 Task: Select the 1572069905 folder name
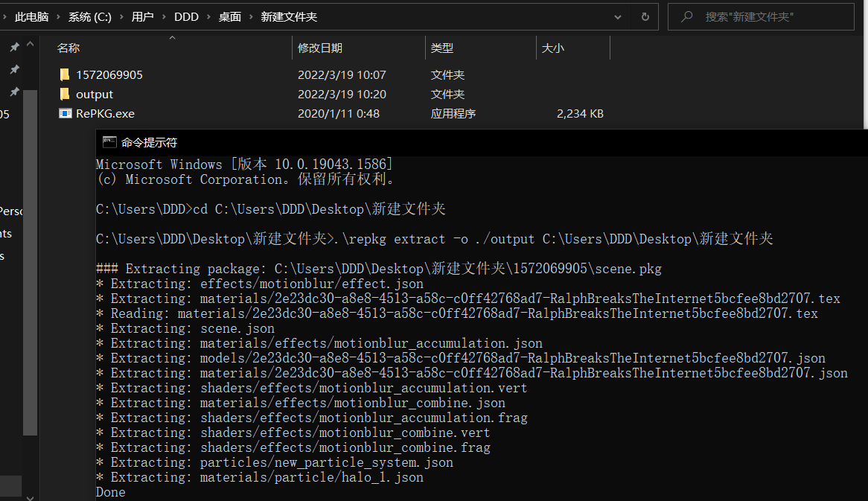click(109, 74)
